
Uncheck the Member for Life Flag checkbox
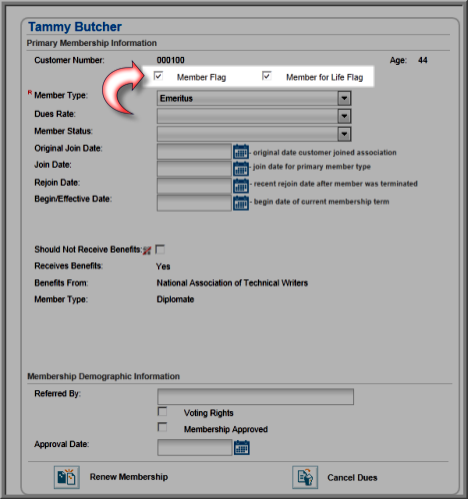tap(267, 76)
